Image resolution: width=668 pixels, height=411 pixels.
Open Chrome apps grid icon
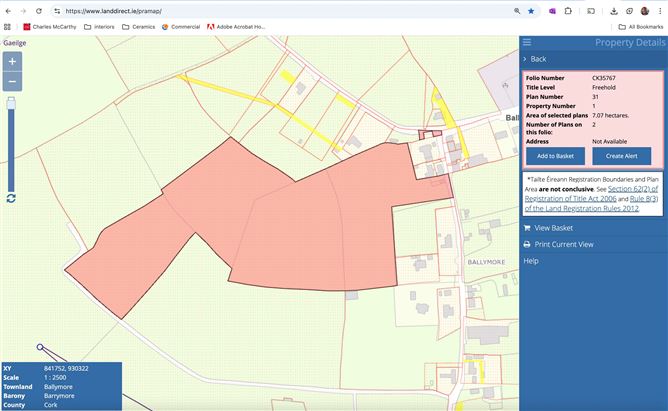[8, 27]
